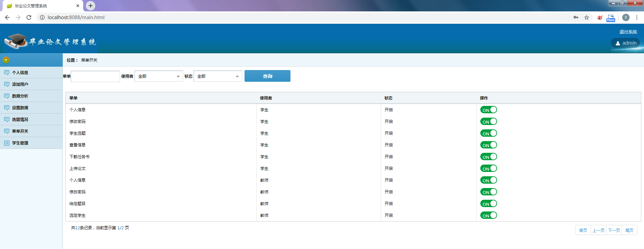Image resolution: width=644 pixels, height=249 pixels.
Task: Open 数据分析 in the sidebar
Action: [x=20, y=96]
